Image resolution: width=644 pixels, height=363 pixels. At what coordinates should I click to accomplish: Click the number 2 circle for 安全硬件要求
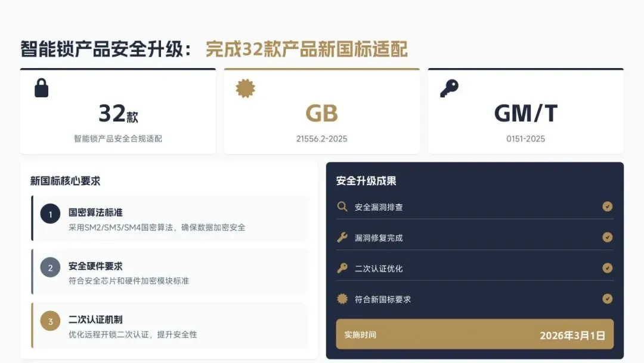(x=50, y=267)
